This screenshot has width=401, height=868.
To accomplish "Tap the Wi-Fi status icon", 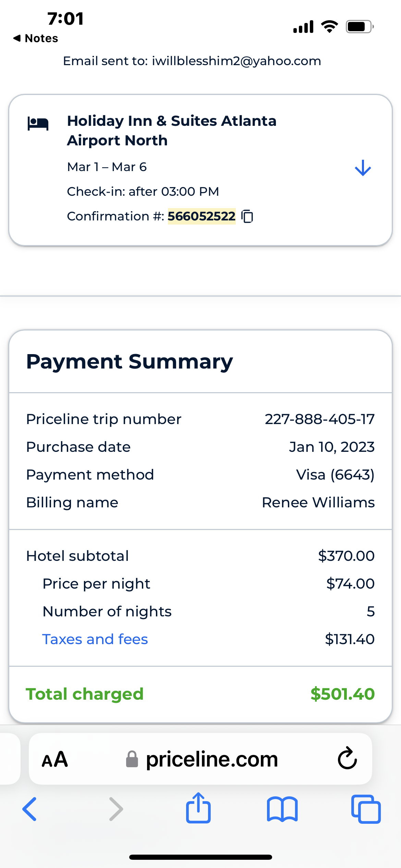I will pos(329,26).
